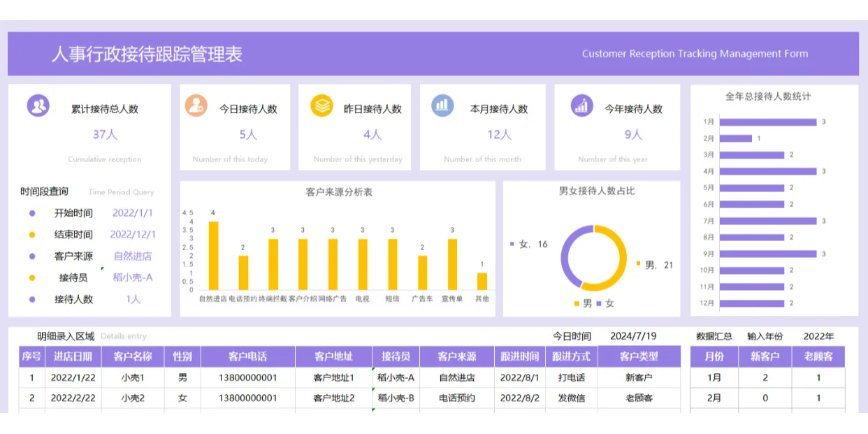Select the 客户来源分析表 chart title

tap(339, 191)
